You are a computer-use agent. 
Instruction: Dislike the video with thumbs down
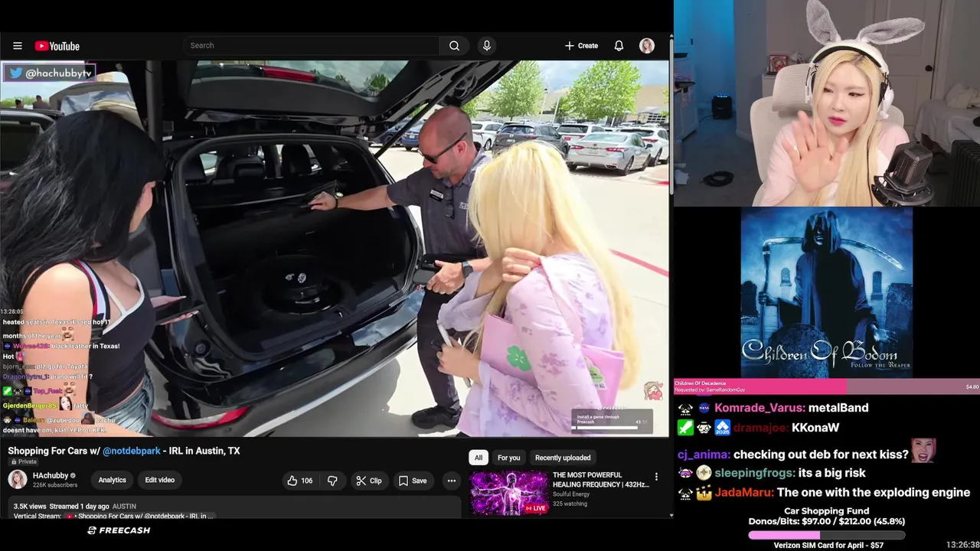332,481
